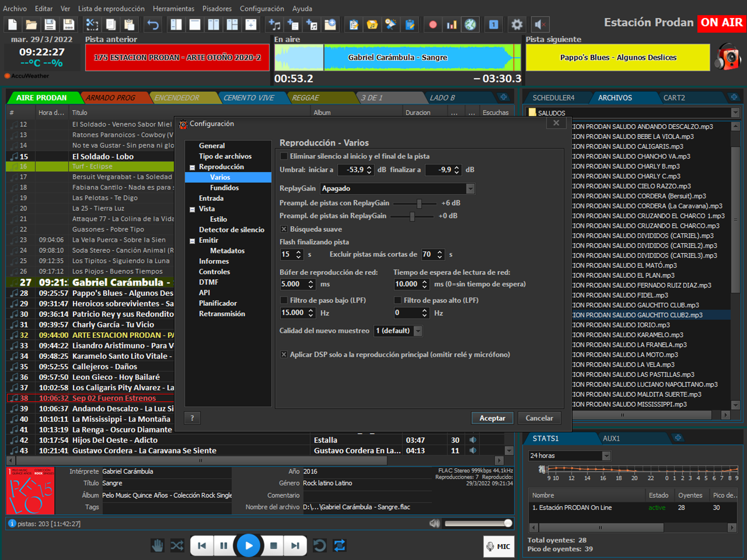
Task: Open the 'Lista de reproducción' menu
Action: pyautogui.click(x=111, y=8)
